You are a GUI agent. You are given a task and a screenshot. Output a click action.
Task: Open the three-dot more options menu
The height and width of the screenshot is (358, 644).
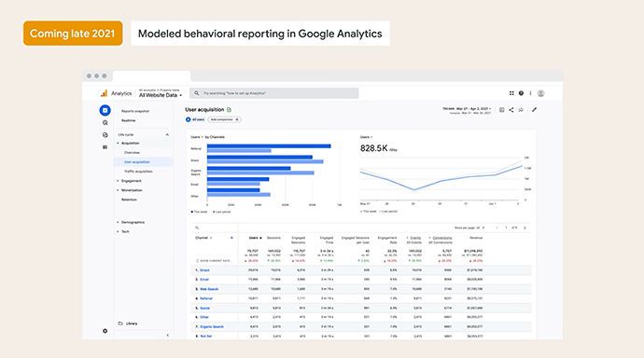[530, 93]
